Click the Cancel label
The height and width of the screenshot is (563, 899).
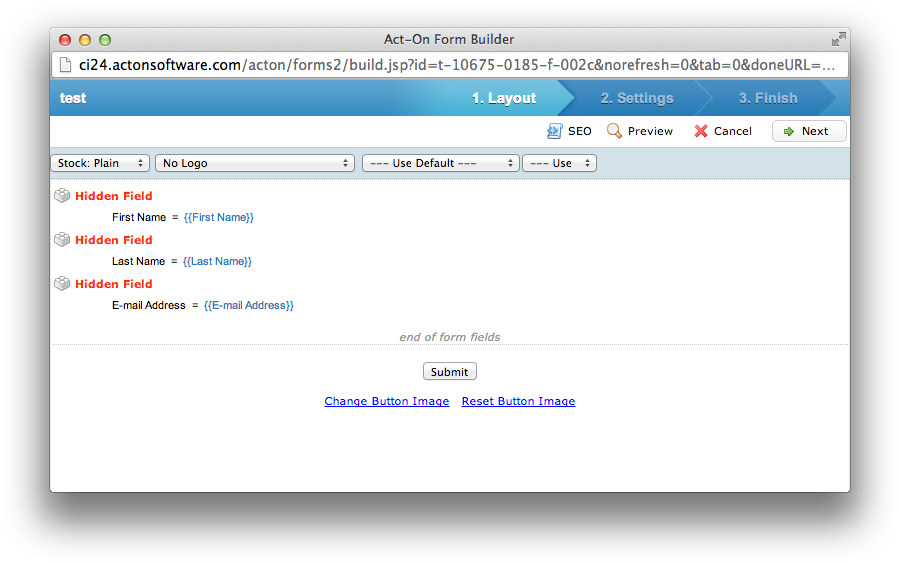point(733,131)
